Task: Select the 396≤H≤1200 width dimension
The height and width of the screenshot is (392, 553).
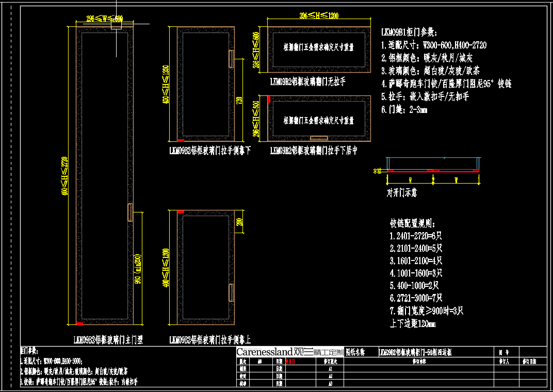Action: [319, 16]
